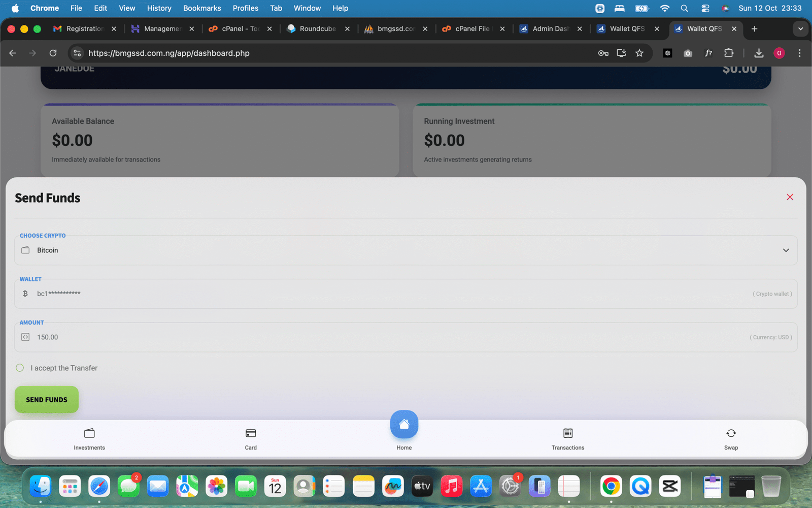Expand the Choose Crypto Bitcoin dropdown
Viewport: 812px width, 508px height.
tap(786, 250)
